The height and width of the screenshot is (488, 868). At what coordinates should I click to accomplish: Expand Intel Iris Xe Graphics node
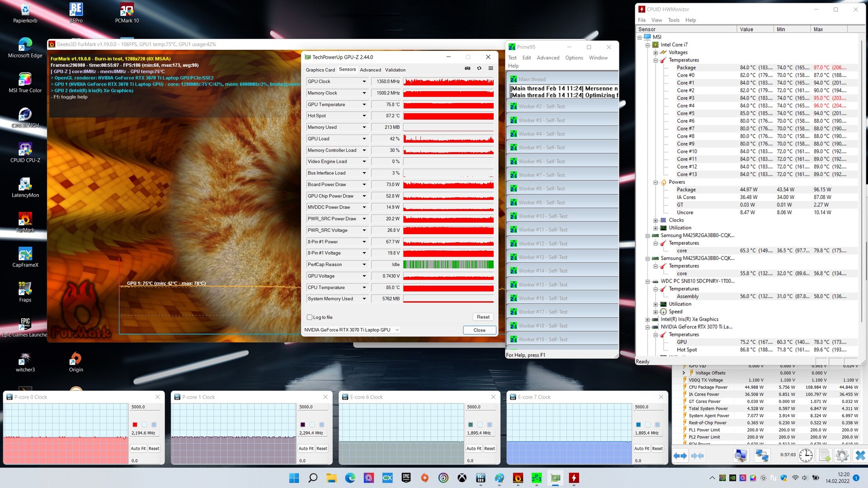647,319
